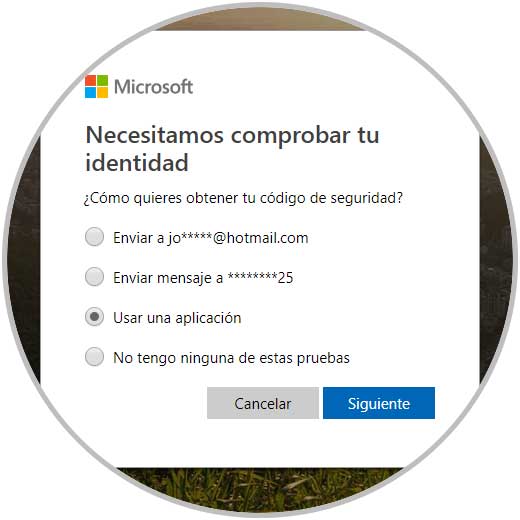Click the blue Siguiente button
Screen dimensions: 520x520
[379, 403]
